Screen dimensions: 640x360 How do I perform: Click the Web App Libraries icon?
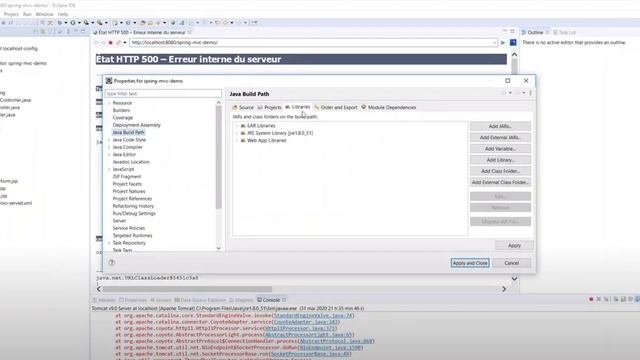coord(243,140)
